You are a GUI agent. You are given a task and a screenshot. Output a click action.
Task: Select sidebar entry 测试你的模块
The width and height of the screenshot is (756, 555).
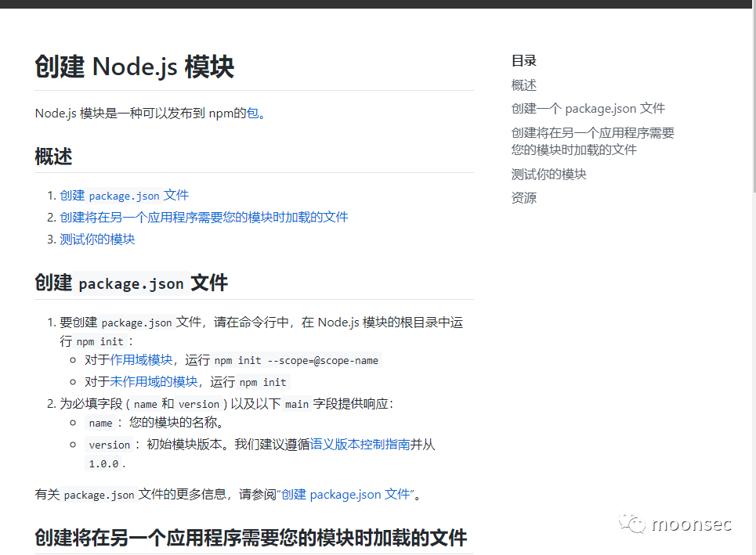tap(548, 175)
